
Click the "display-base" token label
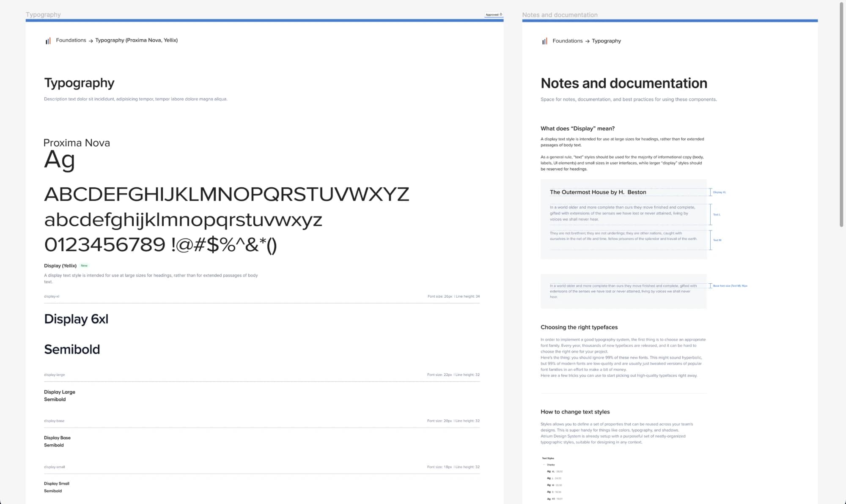tap(54, 421)
